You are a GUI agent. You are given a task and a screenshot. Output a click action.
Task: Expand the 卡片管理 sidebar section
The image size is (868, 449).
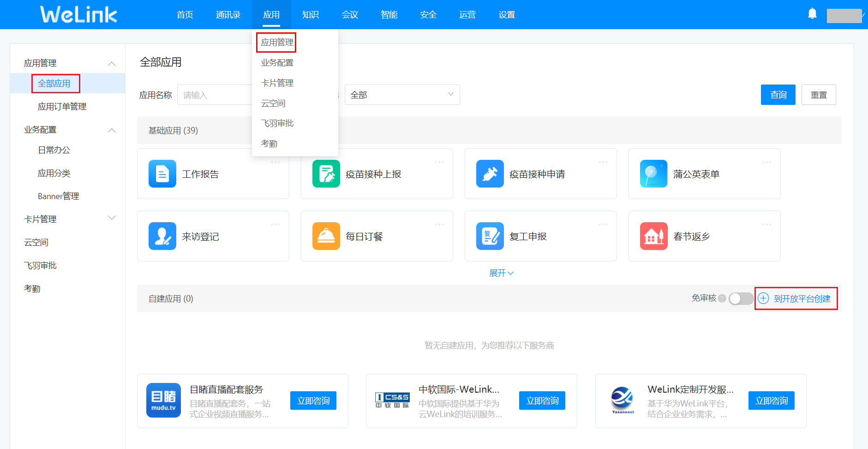tap(112, 218)
